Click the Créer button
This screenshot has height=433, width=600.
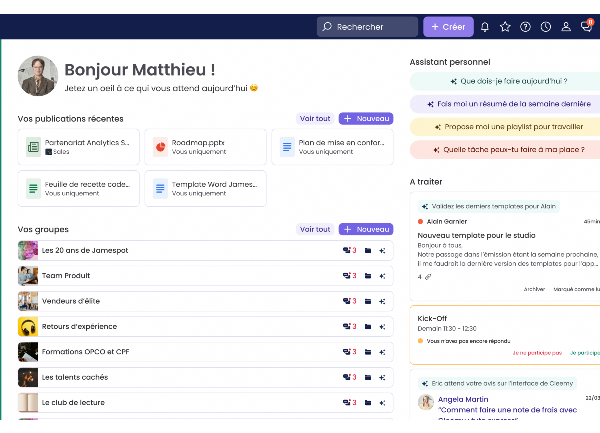pyautogui.click(x=448, y=27)
